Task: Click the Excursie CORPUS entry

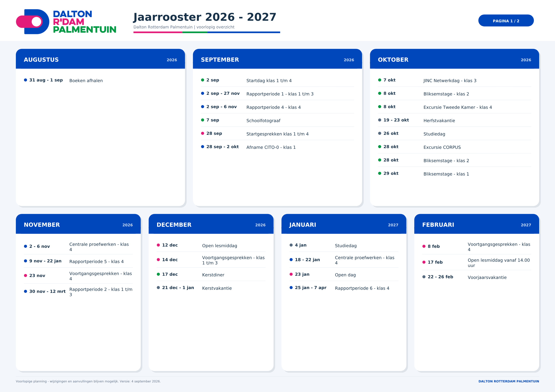Action: pos(442,147)
